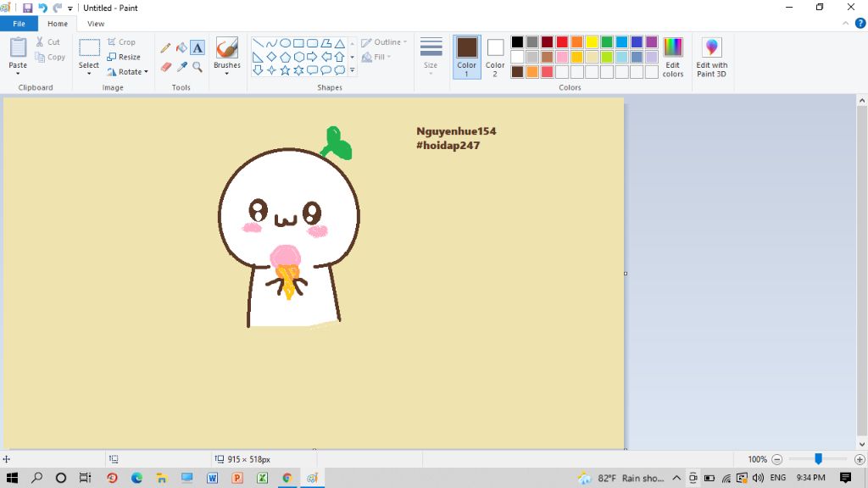
Task: Select the five-point star shape
Action: [285, 70]
